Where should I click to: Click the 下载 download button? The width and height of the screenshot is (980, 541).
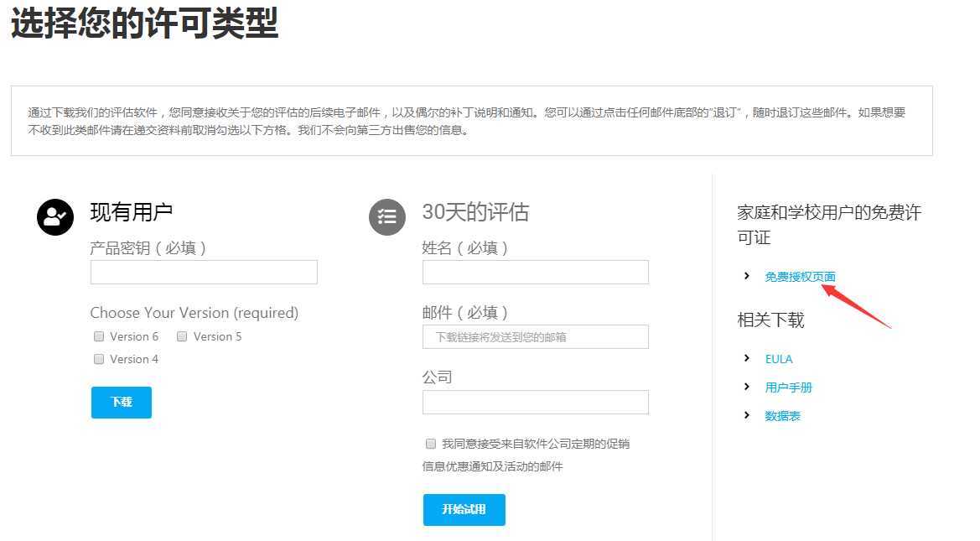pyautogui.click(x=121, y=402)
